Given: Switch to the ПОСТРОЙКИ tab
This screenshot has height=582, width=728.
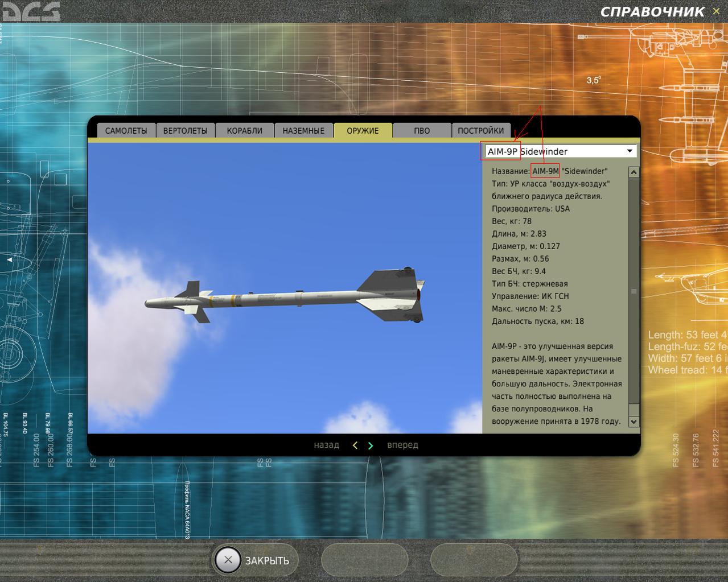Looking at the screenshot, I should point(481,130).
